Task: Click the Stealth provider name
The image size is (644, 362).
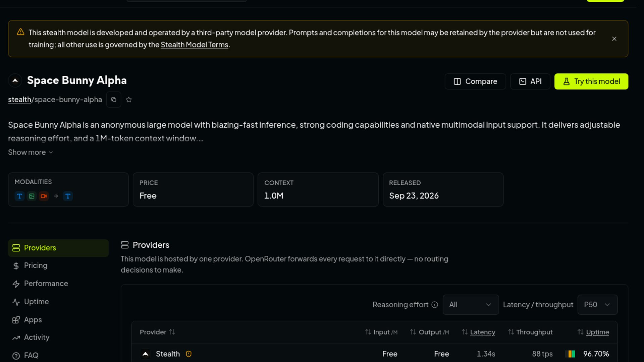Action: point(168,354)
